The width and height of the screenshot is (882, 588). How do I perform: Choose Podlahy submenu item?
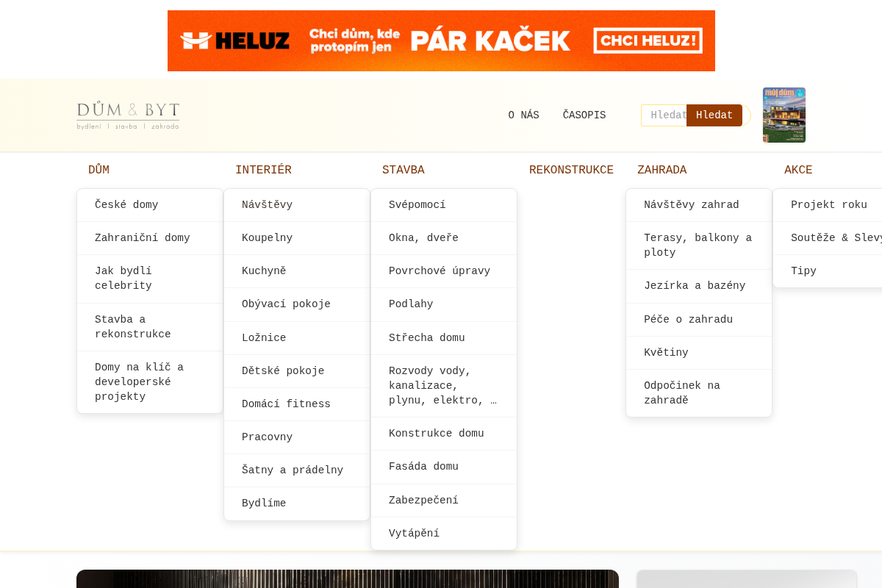coord(444,304)
